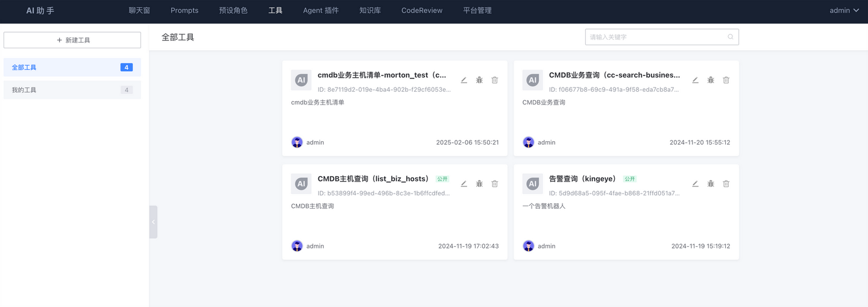Debug the 告警查询 kingeye tool
This screenshot has height=307, width=868.
(711, 184)
